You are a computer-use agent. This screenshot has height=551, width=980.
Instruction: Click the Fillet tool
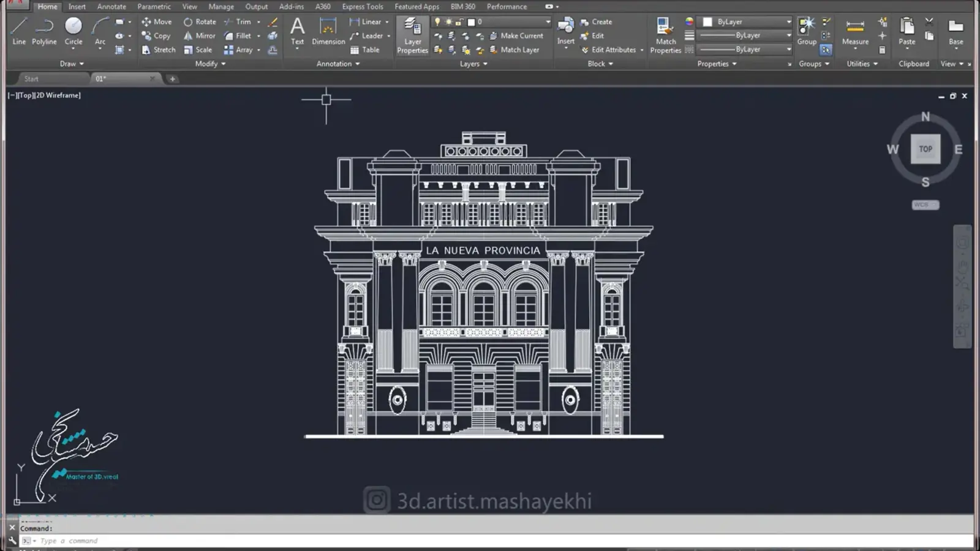(x=238, y=36)
